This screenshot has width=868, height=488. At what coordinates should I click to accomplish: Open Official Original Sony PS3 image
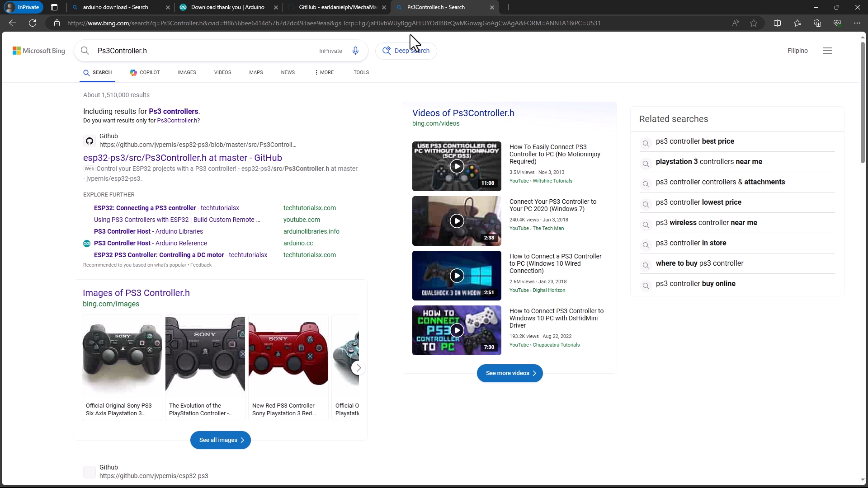[x=122, y=367]
